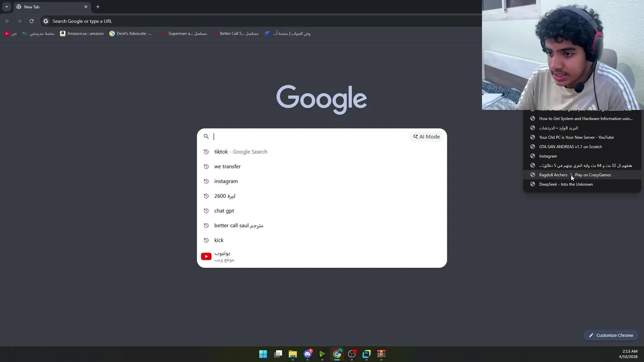Open Ragdoll Archers Play on CrazyGames entry
The image size is (644, 362).
583,175
